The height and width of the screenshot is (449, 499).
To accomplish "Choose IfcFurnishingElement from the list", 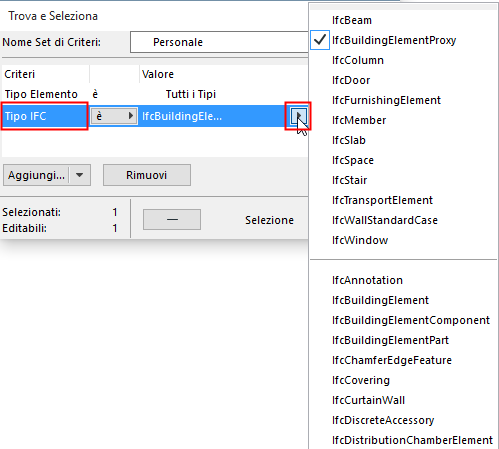I will (x=403, y=100).
